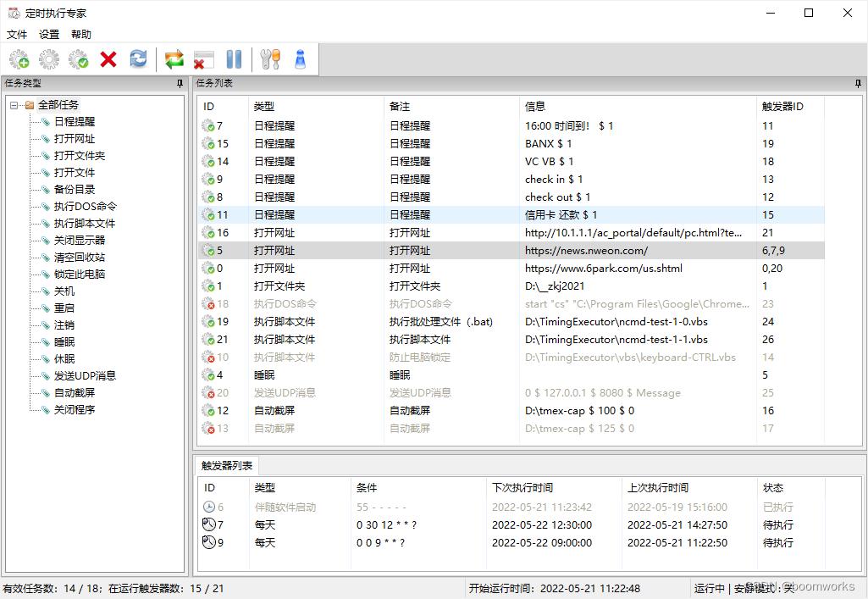This screenshot has height=599, width=868.
Task: Select 自动截屏 in task type tree
Action: [75, 393]
